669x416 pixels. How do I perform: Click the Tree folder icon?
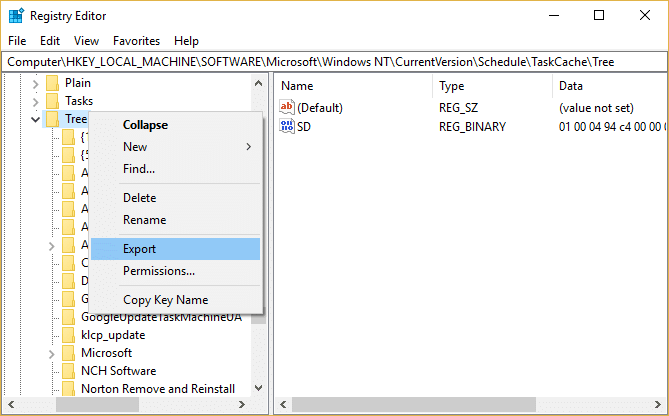[51, 119]
